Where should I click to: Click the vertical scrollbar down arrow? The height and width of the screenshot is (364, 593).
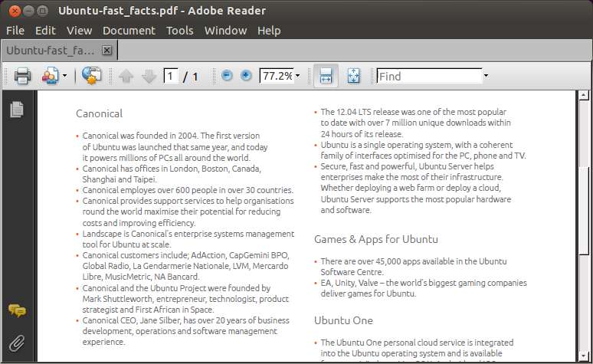pyautogui.click(x=584, y=356)
